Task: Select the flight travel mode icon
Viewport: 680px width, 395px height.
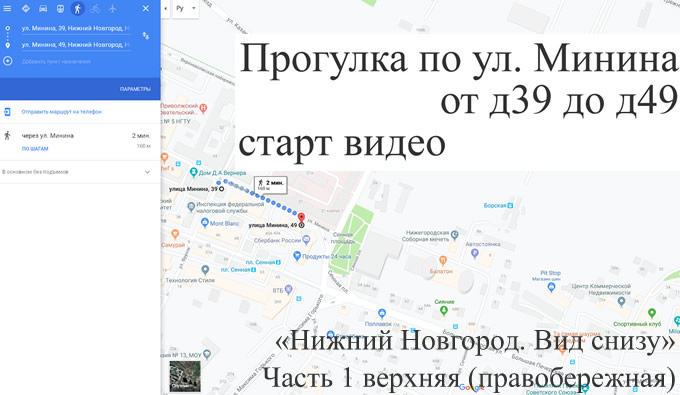Action: (113, 8)
